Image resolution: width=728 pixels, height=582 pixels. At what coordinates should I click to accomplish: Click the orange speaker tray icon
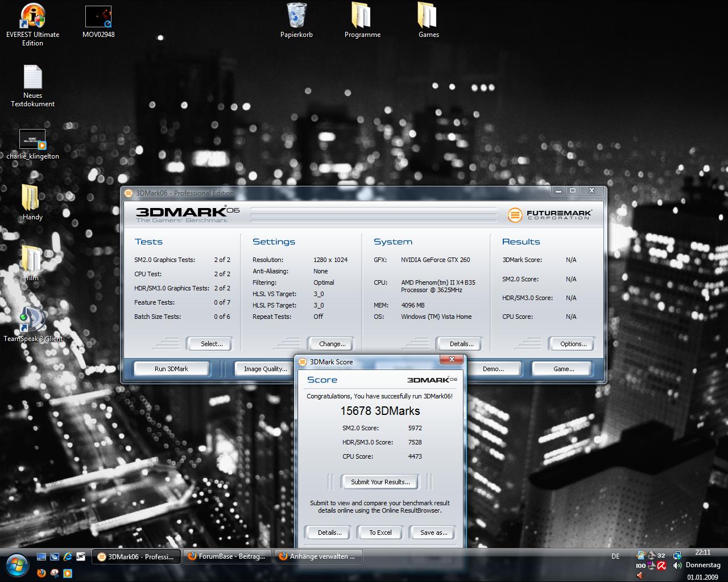tap(640, 575)
